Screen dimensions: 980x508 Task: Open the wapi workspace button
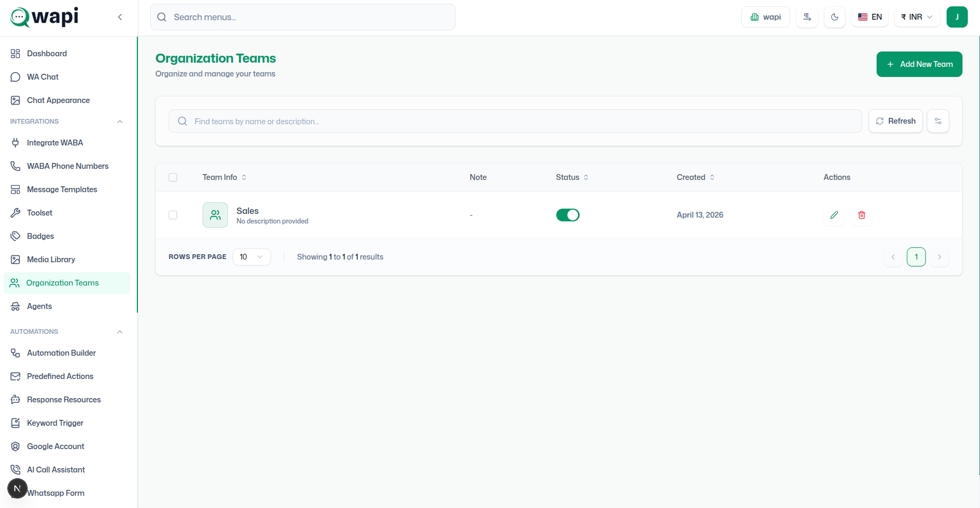coord(766,17)
